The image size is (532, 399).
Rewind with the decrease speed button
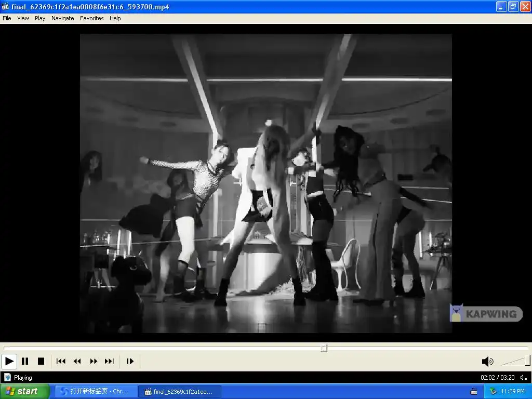tap(77, 362)
